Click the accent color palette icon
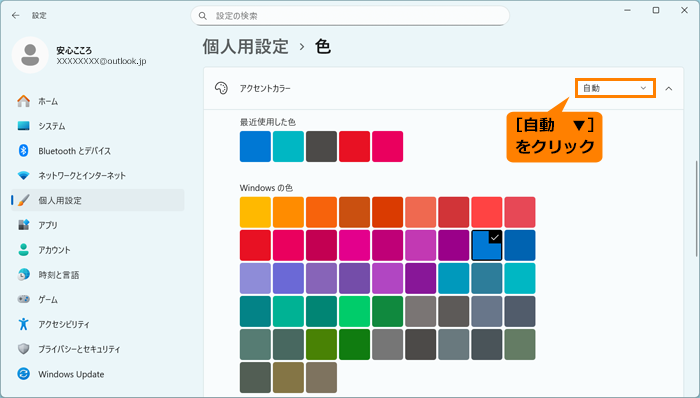Viewport: 700px width, 398px height. [x=221, y=88]
